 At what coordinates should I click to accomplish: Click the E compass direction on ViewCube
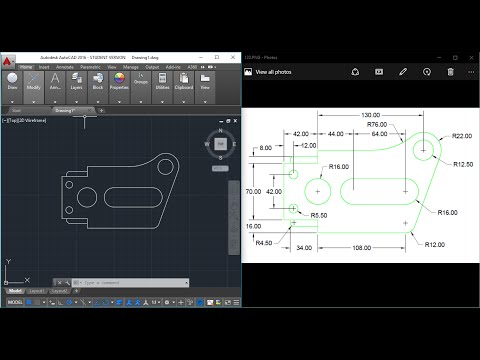pos(234,144)
